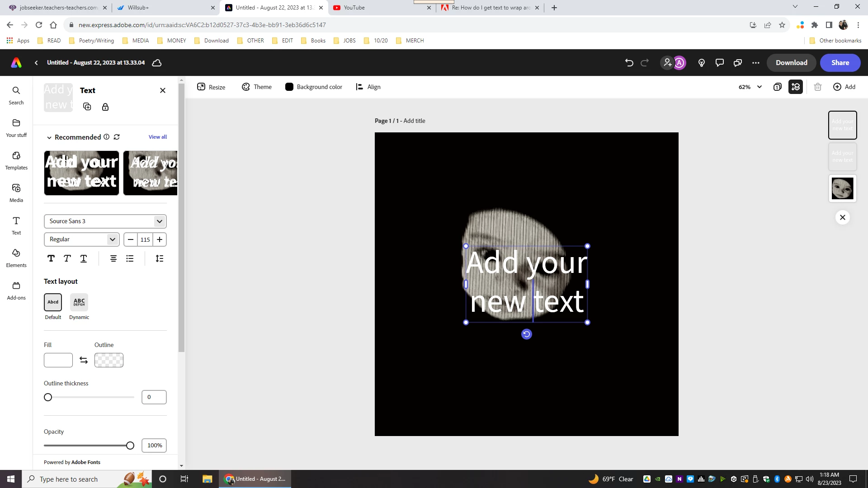Open the Source Sans 3 font dropdown

pos(105,221)
